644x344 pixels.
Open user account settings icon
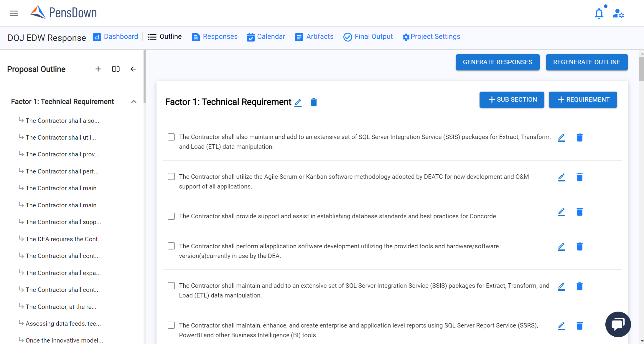618,14
